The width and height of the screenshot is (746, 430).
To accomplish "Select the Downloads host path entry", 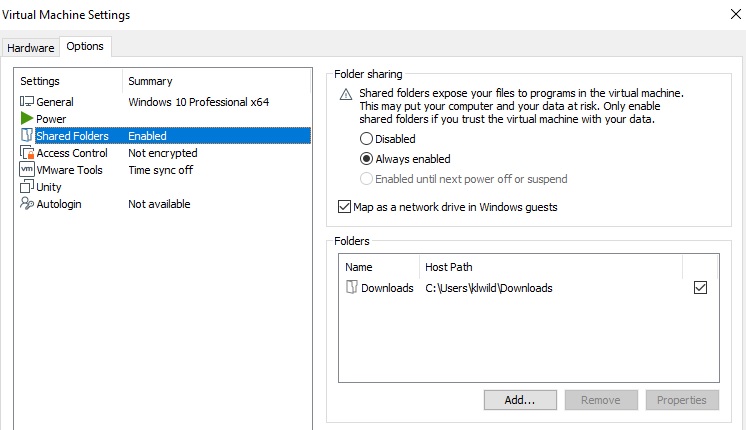I will coord(489,288).
